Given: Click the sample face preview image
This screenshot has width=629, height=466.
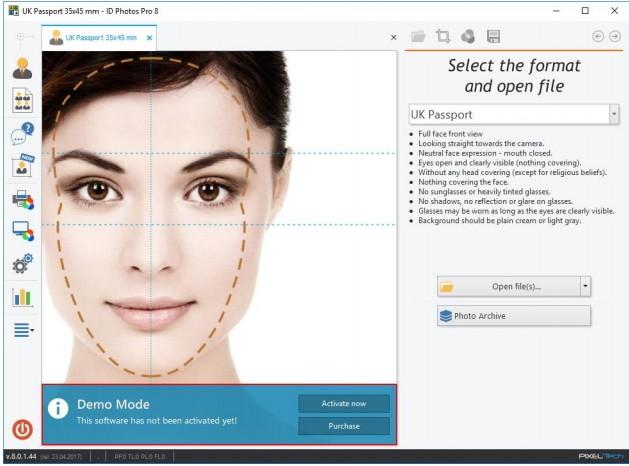Looking at the screenshot, I should coord(219,217).
